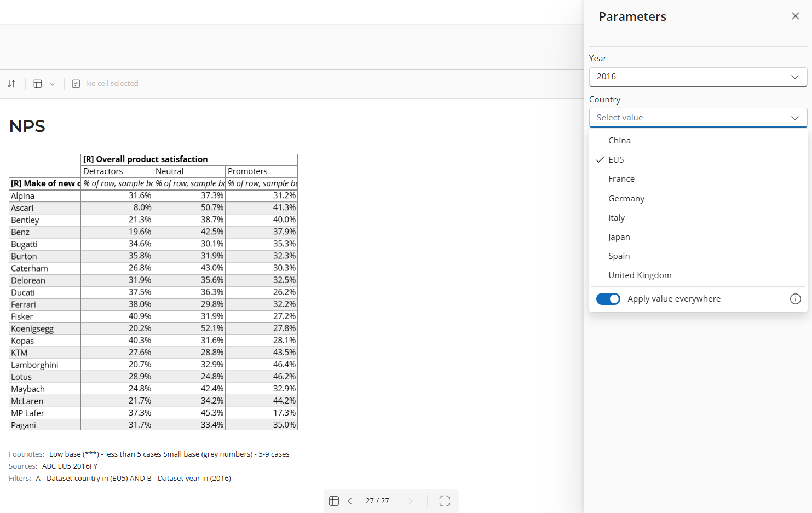Click the sort rows icon in toolbar
Screen dimensions: 812x513
(11, 84)
